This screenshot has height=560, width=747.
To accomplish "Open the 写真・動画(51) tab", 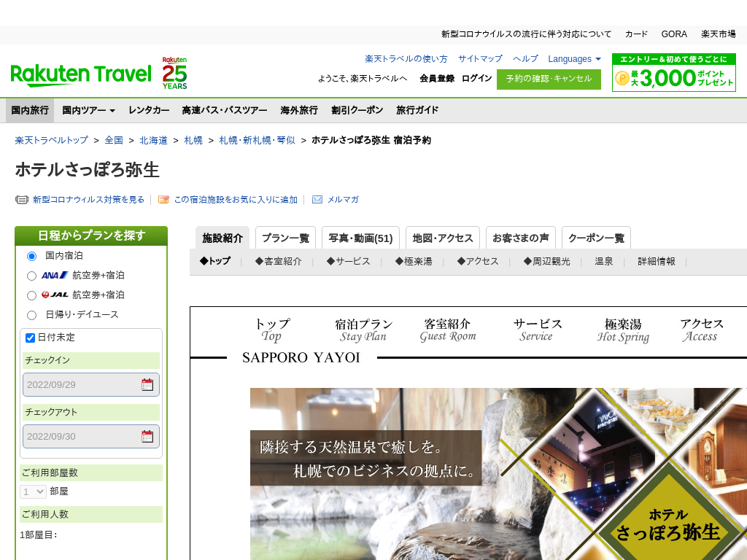I will (x=360, y=238).
